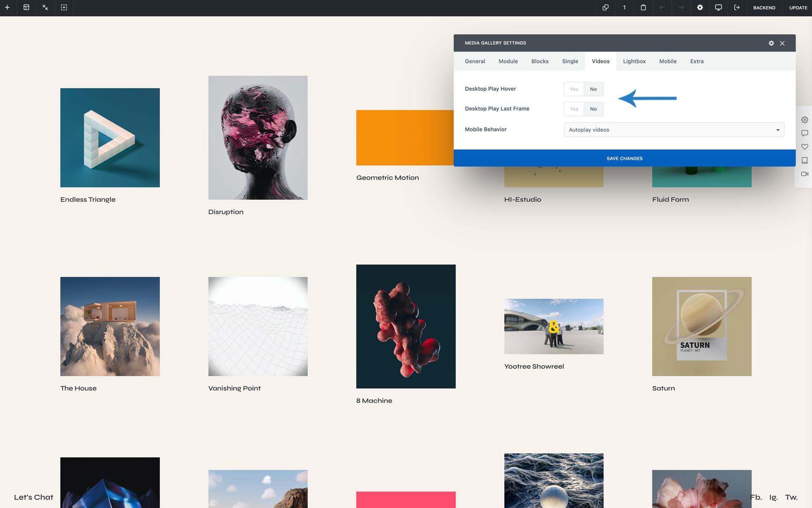Click the exit editor icon

point(737,8)
